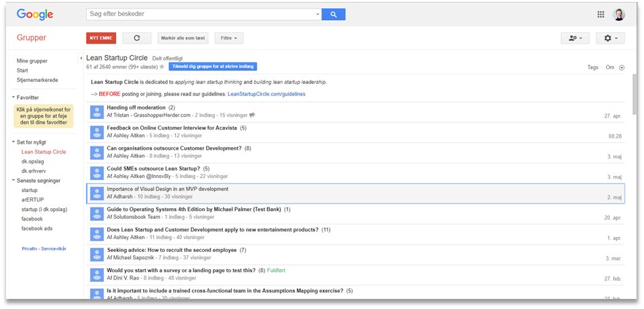Open LeanStartupCircle.com/guidelines link
Screen dimensions: 644x309
[266, 93]
